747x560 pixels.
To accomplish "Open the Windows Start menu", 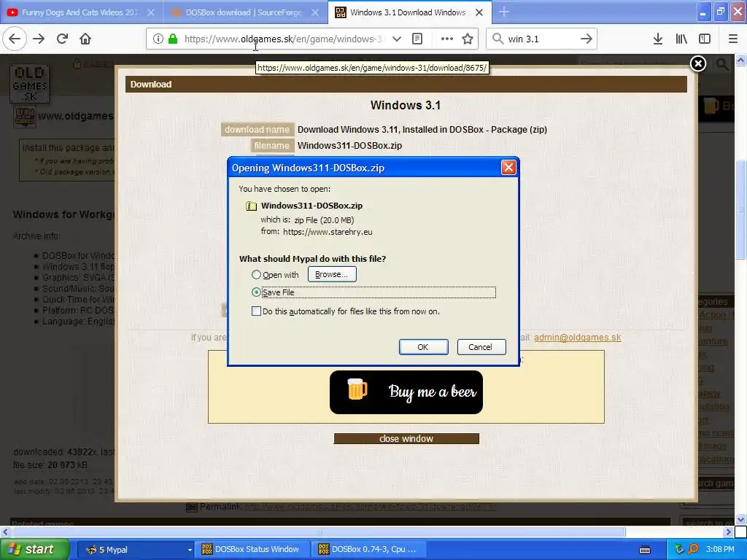I will (x=34, y=550).
